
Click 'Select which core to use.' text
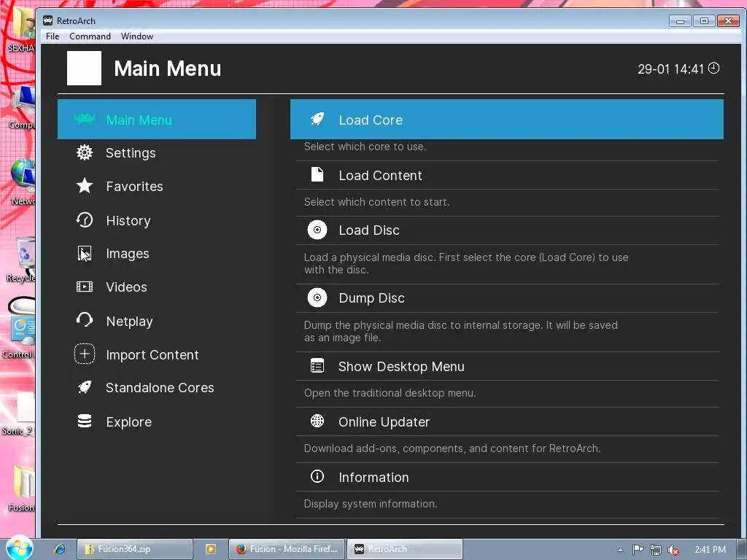(x=365, y=147)
